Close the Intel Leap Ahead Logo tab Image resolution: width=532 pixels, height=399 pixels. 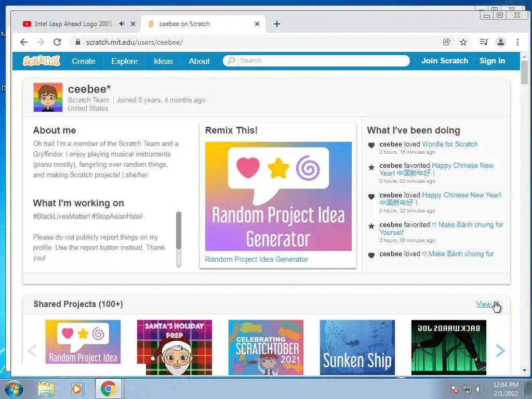(133, 24)
